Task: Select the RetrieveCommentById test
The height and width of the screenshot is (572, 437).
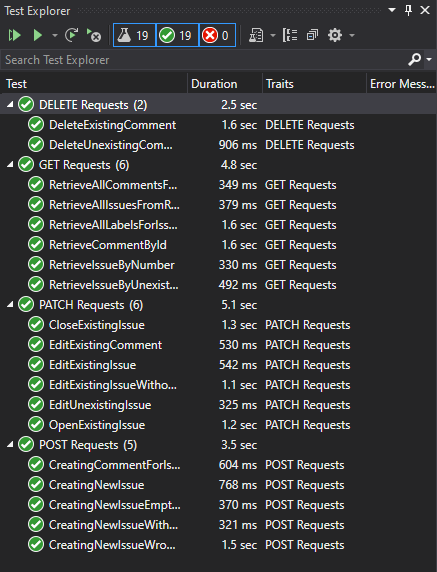Action: point(218,245)
